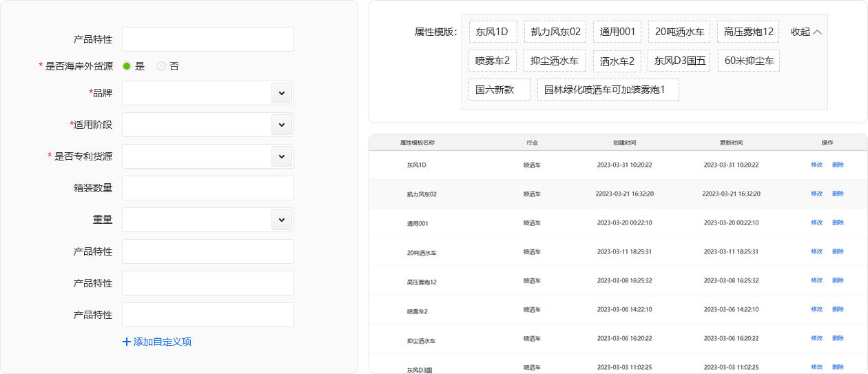
Task: Click the 箱装数量 input field
Action: click(207, 188)
